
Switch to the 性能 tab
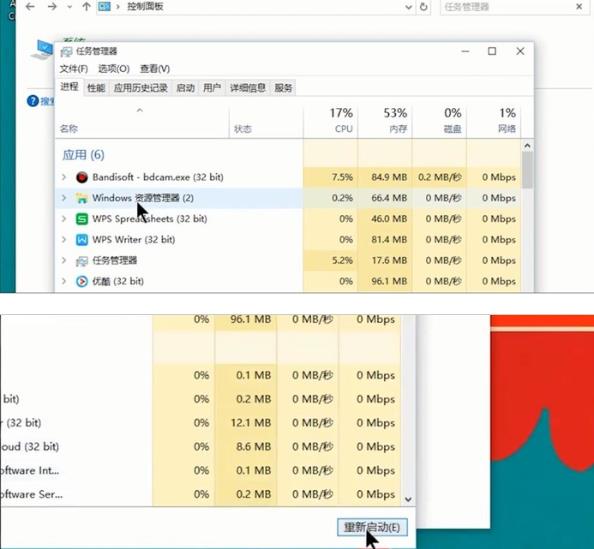96,88
